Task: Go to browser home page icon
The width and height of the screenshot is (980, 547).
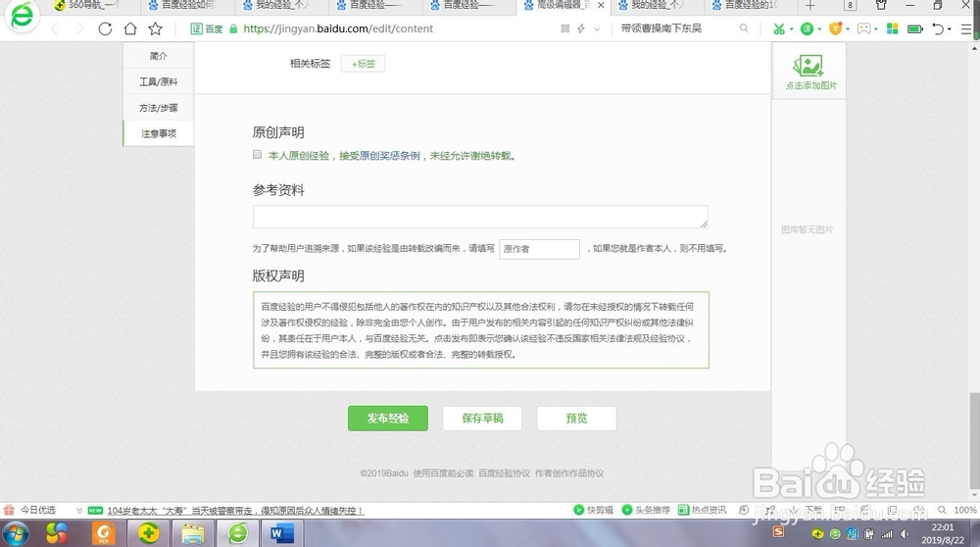Action: pos(130,28)
